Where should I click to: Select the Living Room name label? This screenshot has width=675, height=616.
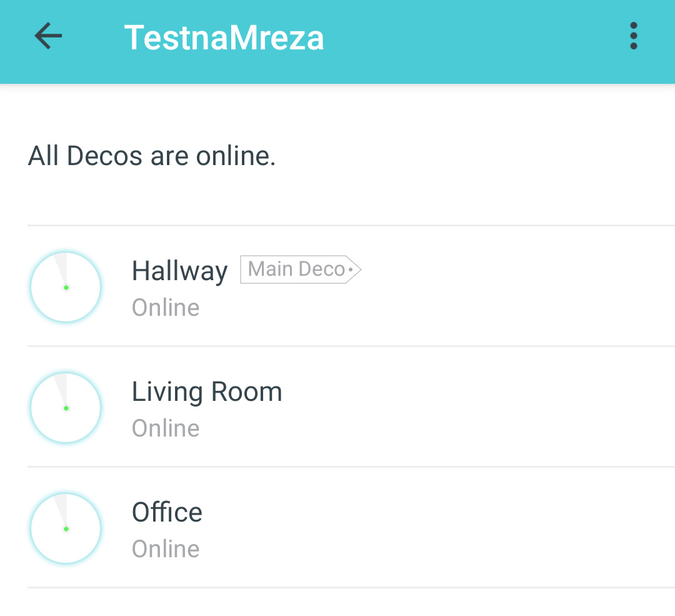(207, 391)
